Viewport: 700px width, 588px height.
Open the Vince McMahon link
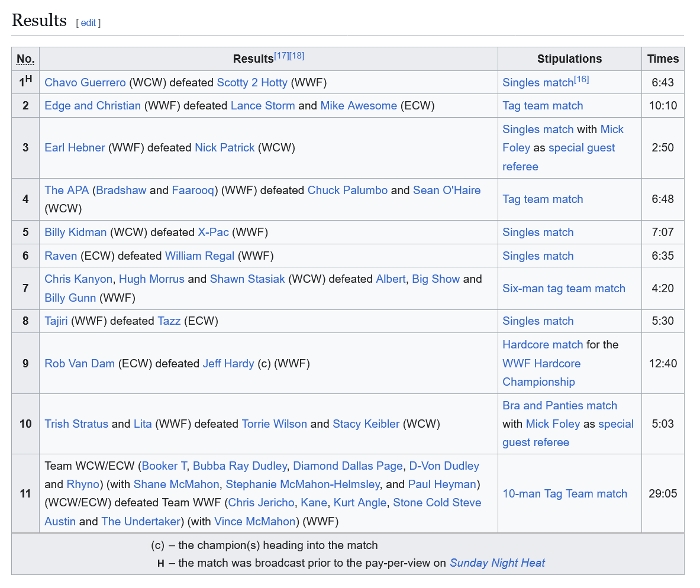coord(255,522)
